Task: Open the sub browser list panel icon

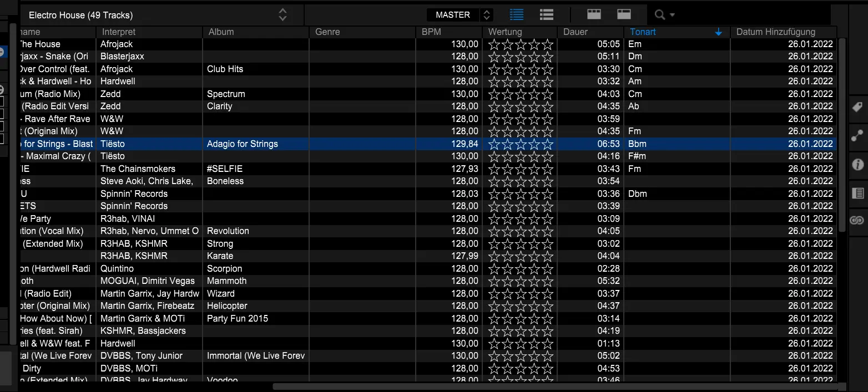Action: [857, 193]
